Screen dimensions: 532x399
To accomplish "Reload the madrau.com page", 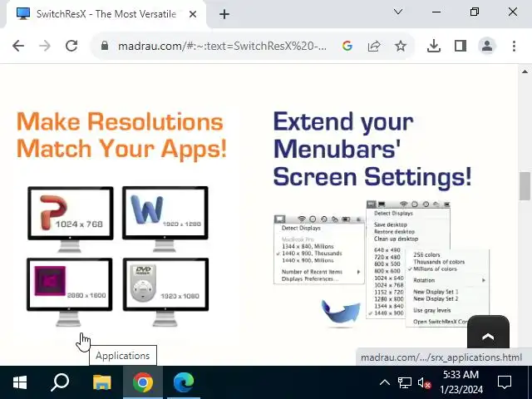I will (71, 46).
